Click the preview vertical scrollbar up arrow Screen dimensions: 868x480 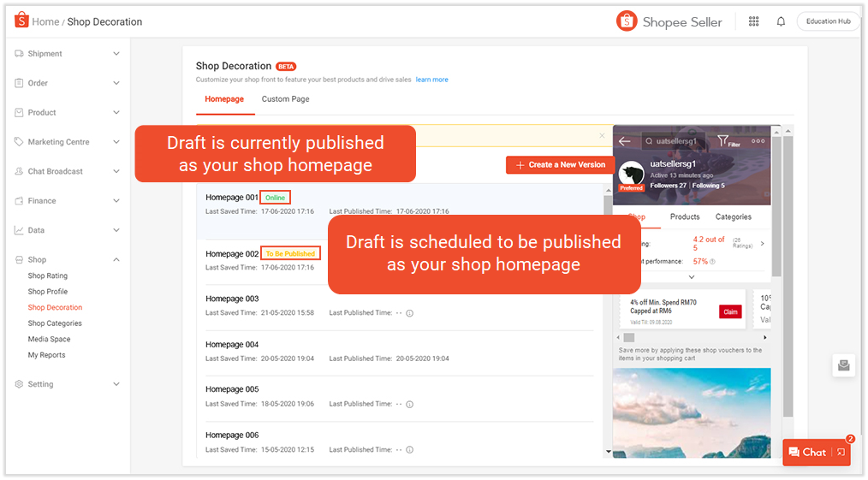776,132
